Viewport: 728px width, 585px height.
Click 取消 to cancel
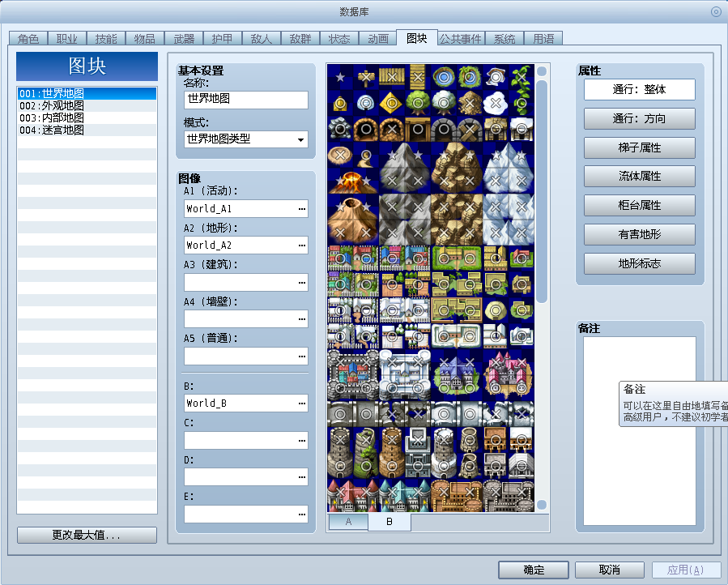coord(610,570)
